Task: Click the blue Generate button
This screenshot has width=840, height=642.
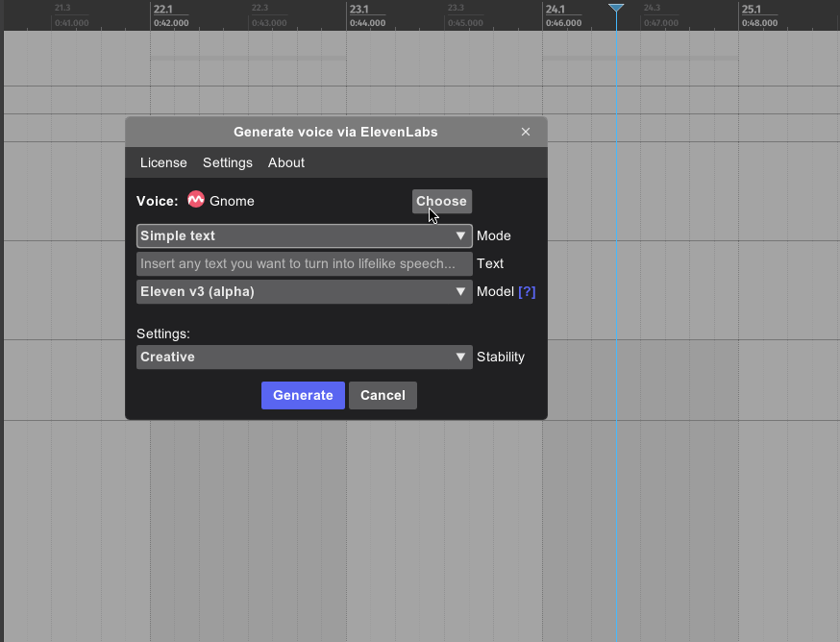Action: coord(303,396)
